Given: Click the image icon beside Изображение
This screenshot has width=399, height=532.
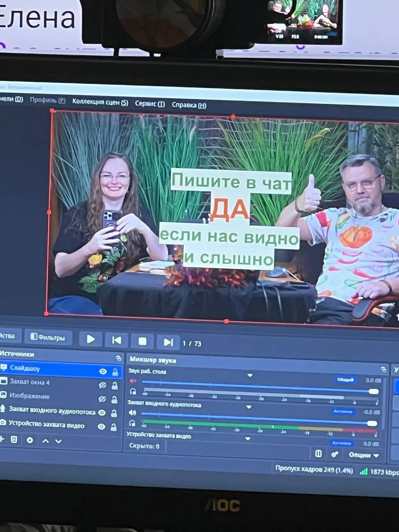Looking at the screenshot, I should tap(3, 394).
